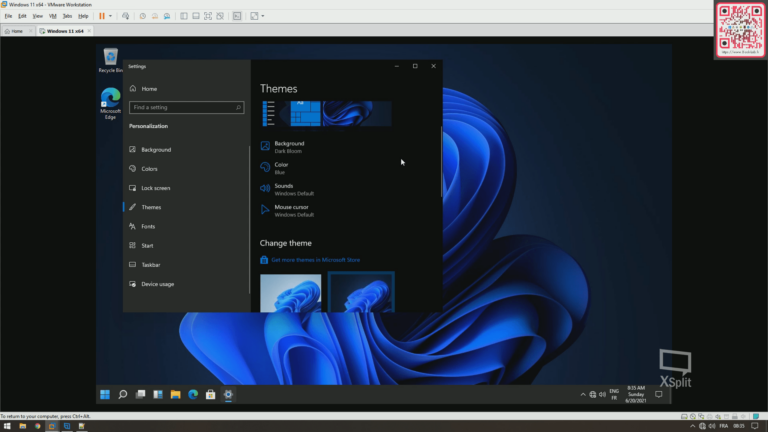The image size is (768, 432).
Task: Click Sounds Windows Default option
Action: coord(288,189)
